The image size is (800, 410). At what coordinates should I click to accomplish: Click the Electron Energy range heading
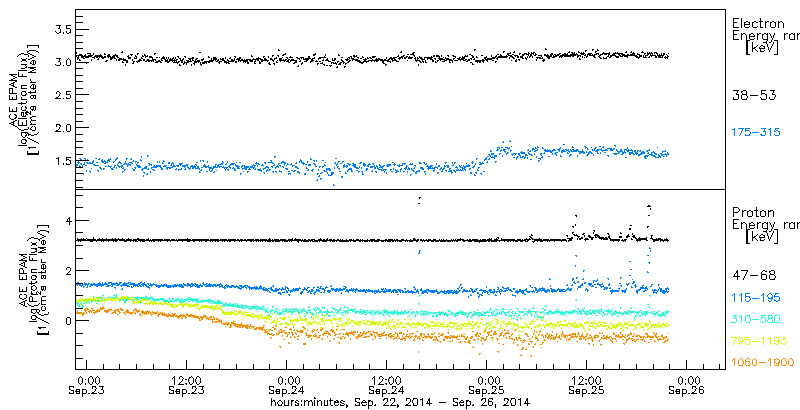[x=765, y=36]
